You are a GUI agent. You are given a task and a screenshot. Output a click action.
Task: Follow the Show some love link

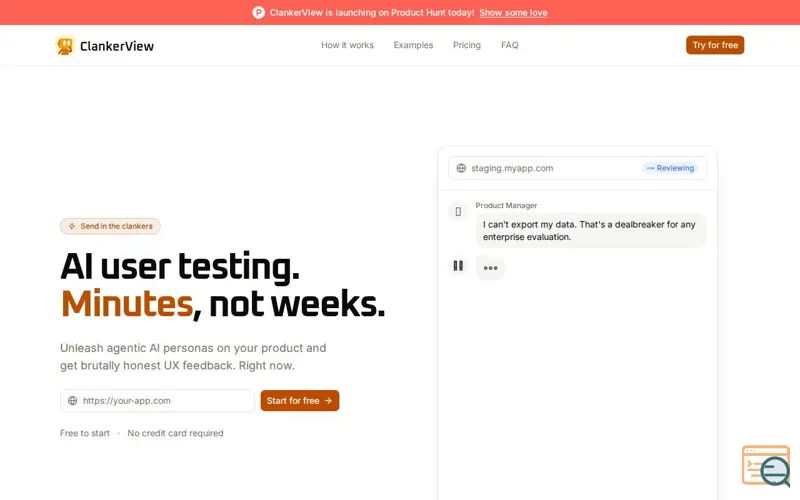pos(513,13)
